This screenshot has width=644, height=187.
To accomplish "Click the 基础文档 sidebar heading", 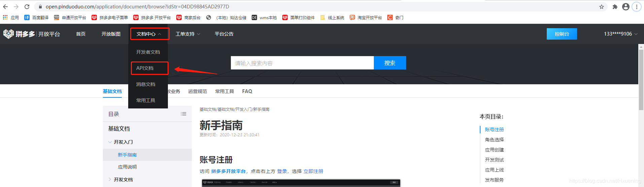I will pos(119,129).
